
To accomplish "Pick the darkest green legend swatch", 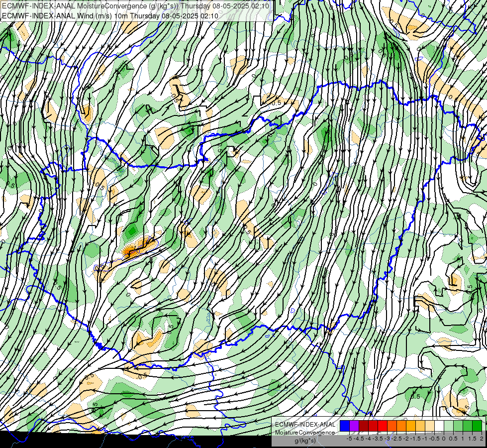I will coord(477,426).
